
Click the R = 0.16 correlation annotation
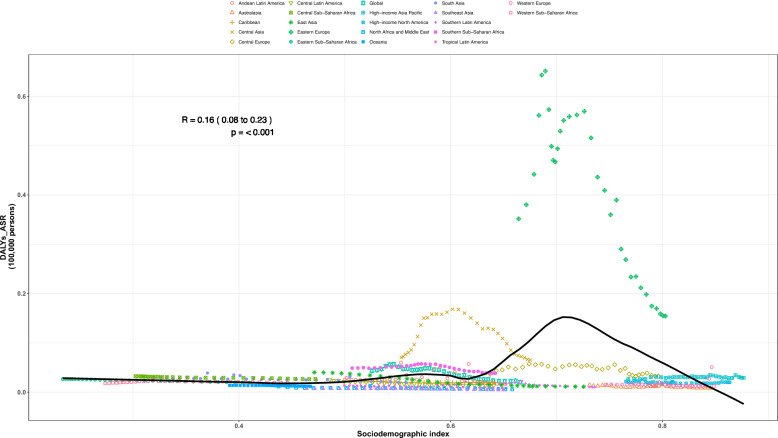point(227,119)
